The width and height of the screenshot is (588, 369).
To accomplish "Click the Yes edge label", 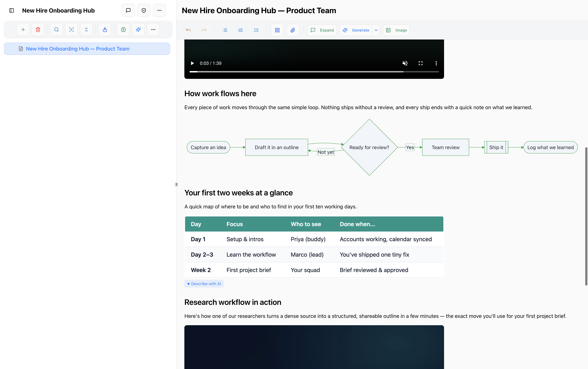I will pyautogui.click(x=410, y=147).
